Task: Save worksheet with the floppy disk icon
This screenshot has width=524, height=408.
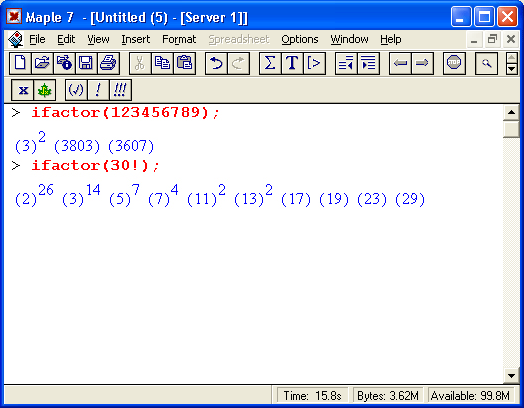Action: coord(86,63)
